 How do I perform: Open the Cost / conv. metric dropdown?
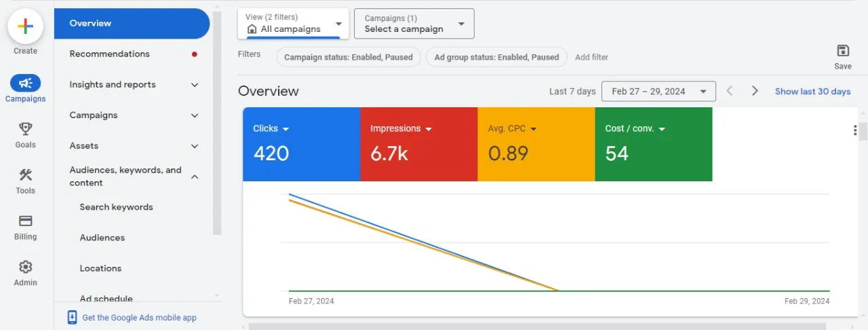[662, 129]
